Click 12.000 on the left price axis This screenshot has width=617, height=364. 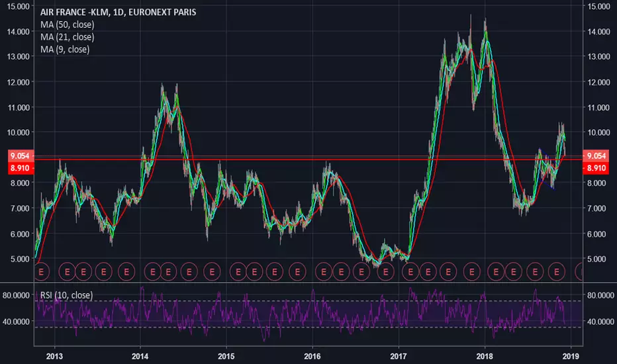click(18, 82)
